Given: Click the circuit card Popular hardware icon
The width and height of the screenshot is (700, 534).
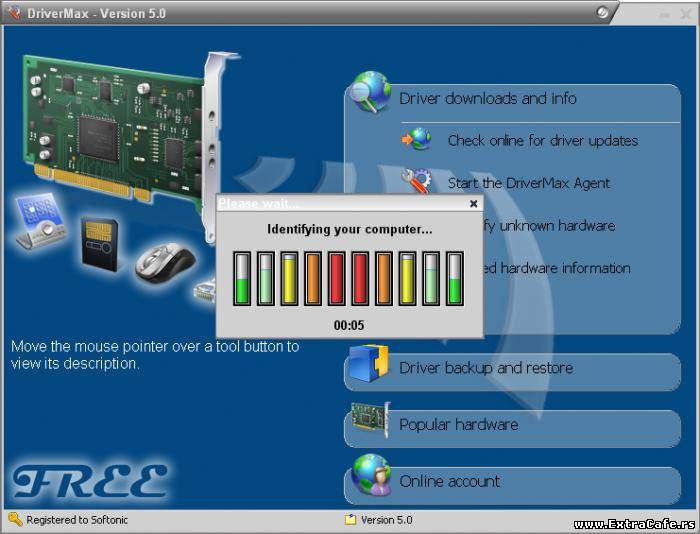Looking at the screenshot, I should click(370, 419).
